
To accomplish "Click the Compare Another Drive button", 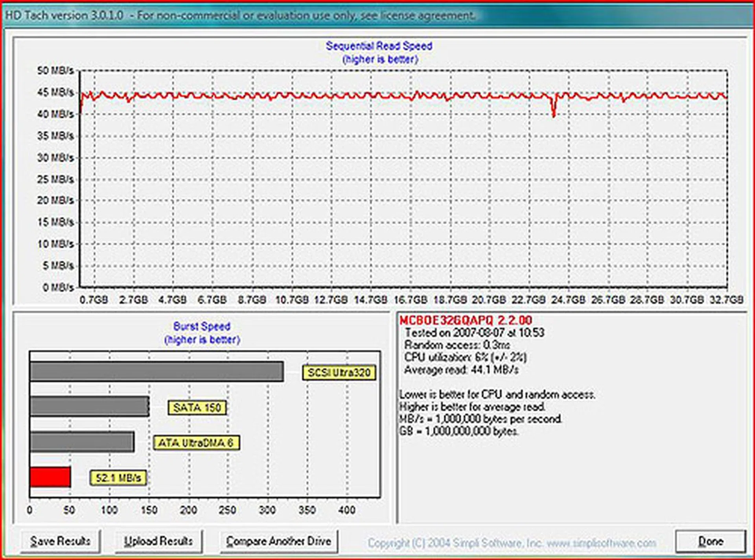I will [278, 541].
